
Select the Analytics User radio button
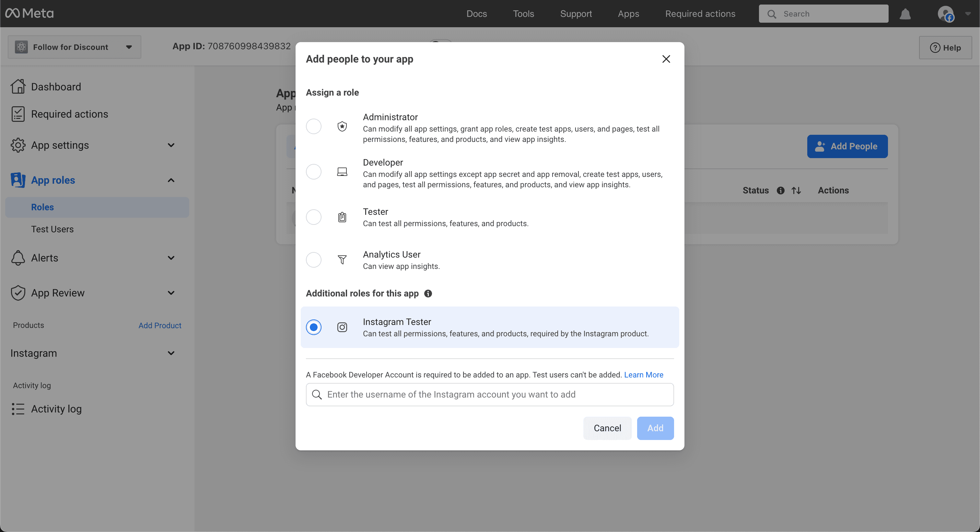[313, 260]
